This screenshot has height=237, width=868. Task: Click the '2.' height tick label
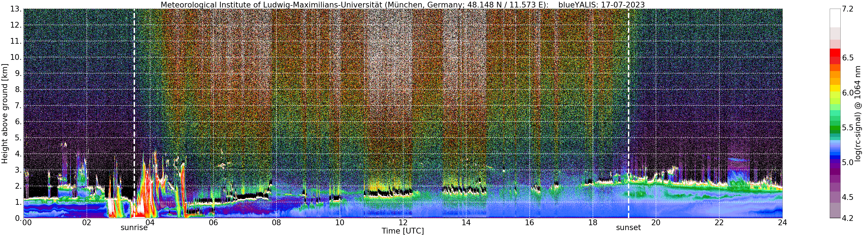coord(18,186)
